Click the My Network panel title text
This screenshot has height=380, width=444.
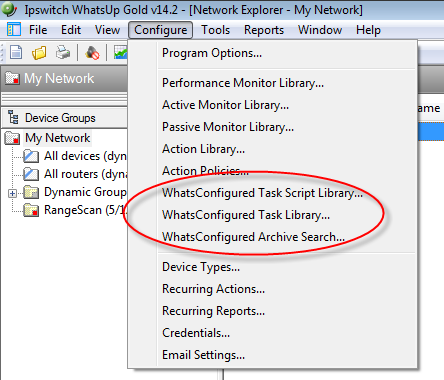pyautogui.click(x=59, y=79)
